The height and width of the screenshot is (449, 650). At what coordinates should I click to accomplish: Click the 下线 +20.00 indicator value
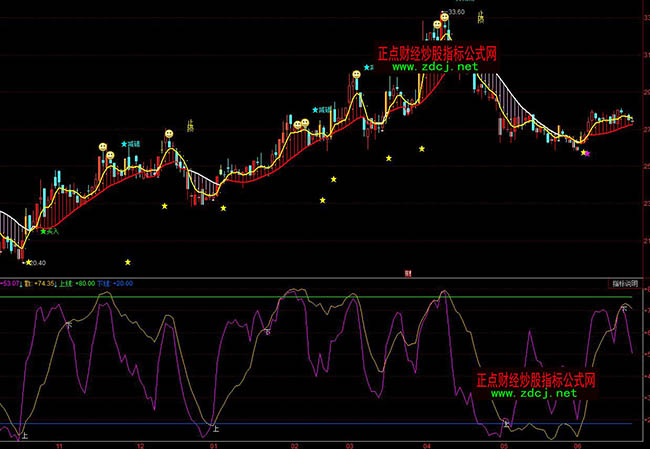[x=118, y=283]
